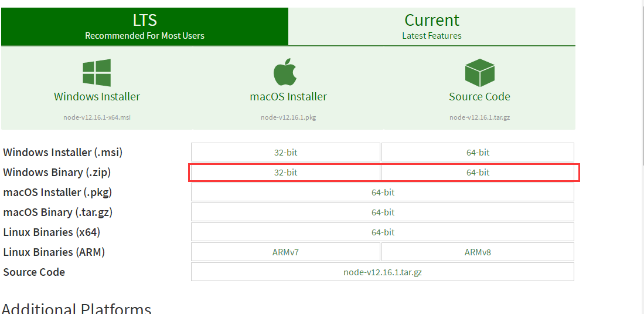
Task: Open the Windows Installer link
Action: tap(97, 96)
